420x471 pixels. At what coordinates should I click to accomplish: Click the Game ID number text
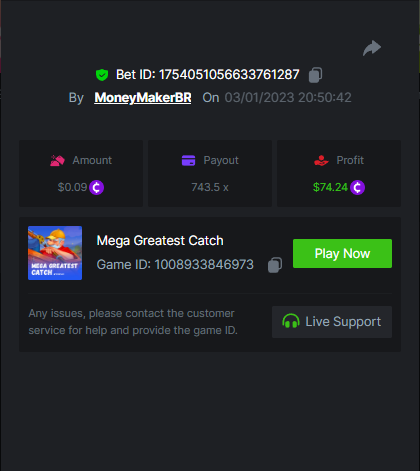(204, 265)
